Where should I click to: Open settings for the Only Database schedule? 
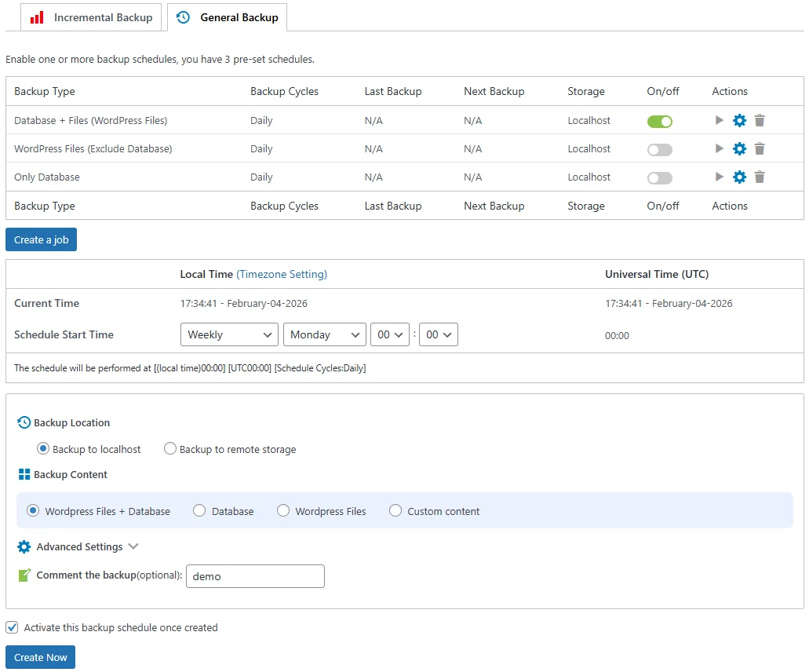(738, 177)
